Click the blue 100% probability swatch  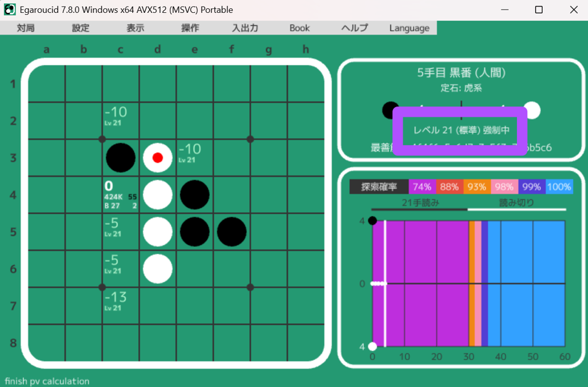559,187
